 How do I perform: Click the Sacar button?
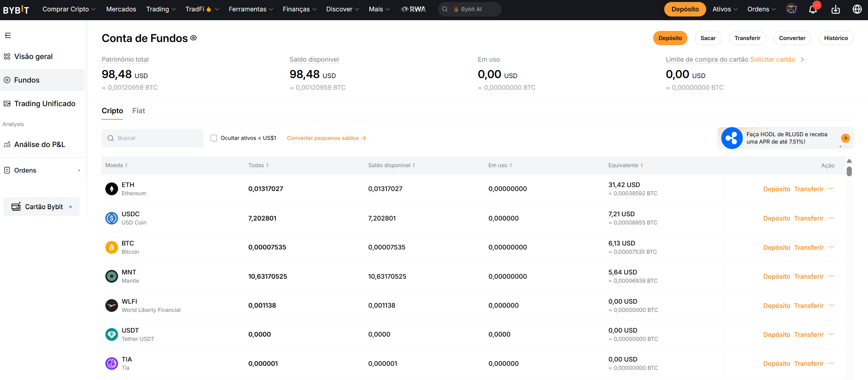tap(708, 38)
